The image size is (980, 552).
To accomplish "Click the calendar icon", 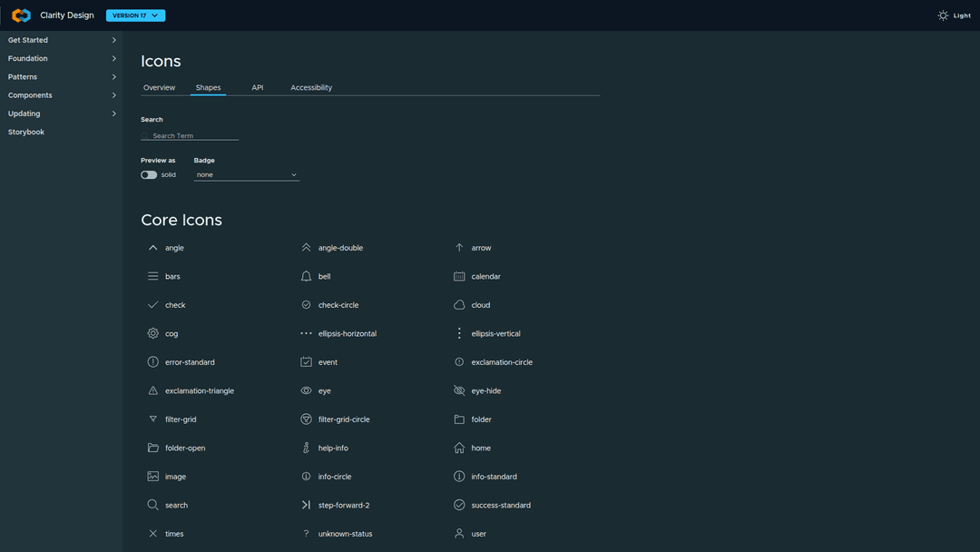I will (x=459, y=276).
